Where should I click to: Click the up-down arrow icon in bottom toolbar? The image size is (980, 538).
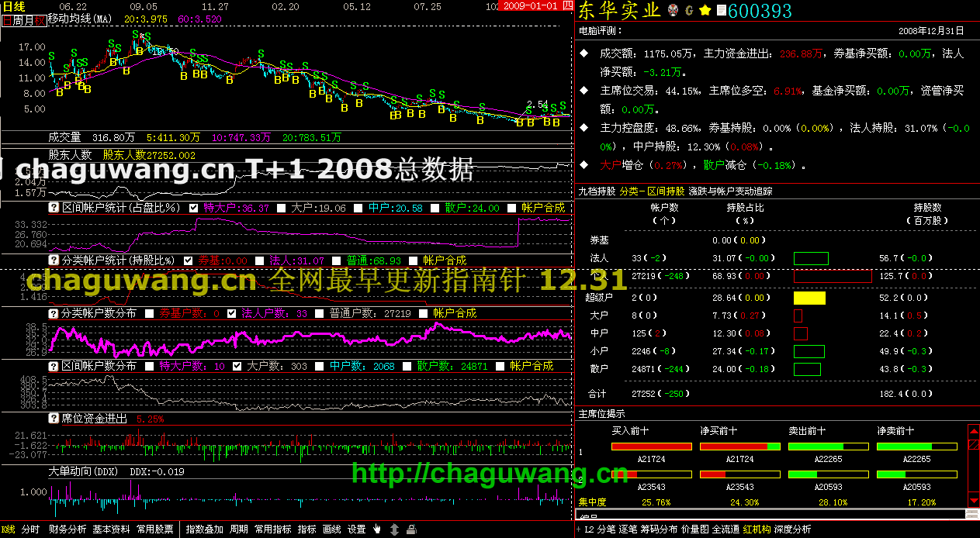click(394, 529)
